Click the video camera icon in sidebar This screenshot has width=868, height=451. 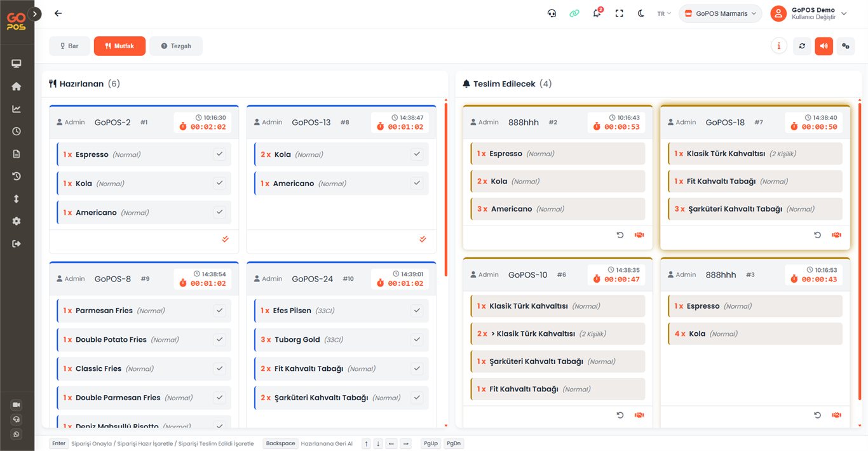pos(17,405)
